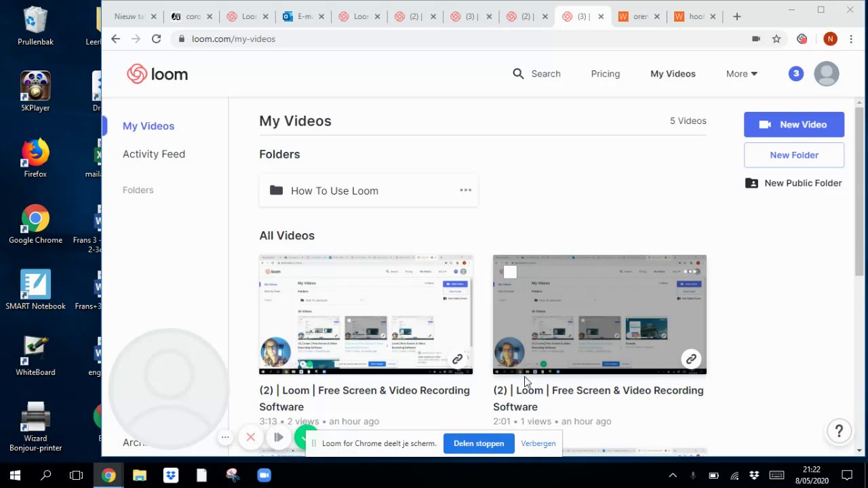The width and height of the screenshot is (868, 488).
Task: Select the 5KPlayer desktop icon
Action: pos(35,91)
